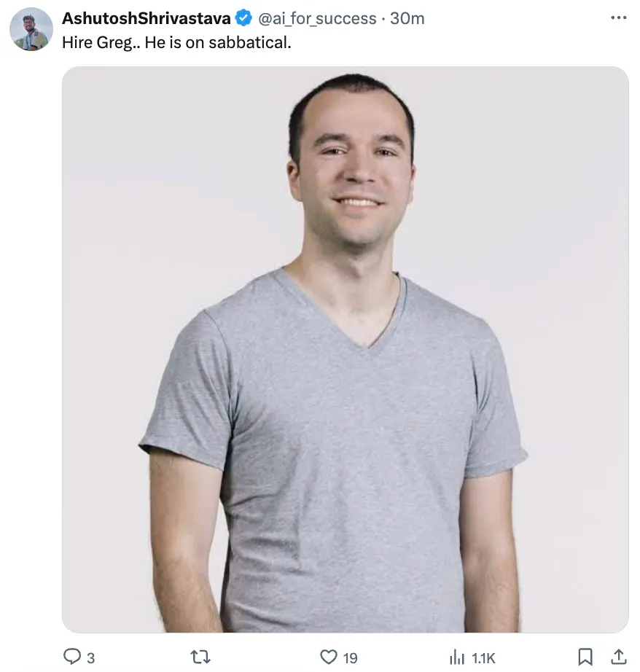Click the reply speech bubble icon
Viewport: 640px width, 672px height.
click(x=72, y=657)
